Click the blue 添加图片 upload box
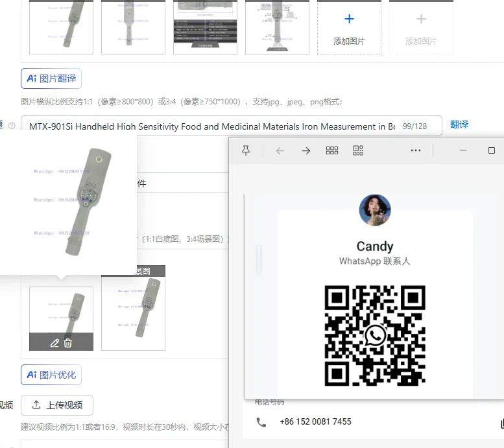The image size is (504, 448). (349, 27)
